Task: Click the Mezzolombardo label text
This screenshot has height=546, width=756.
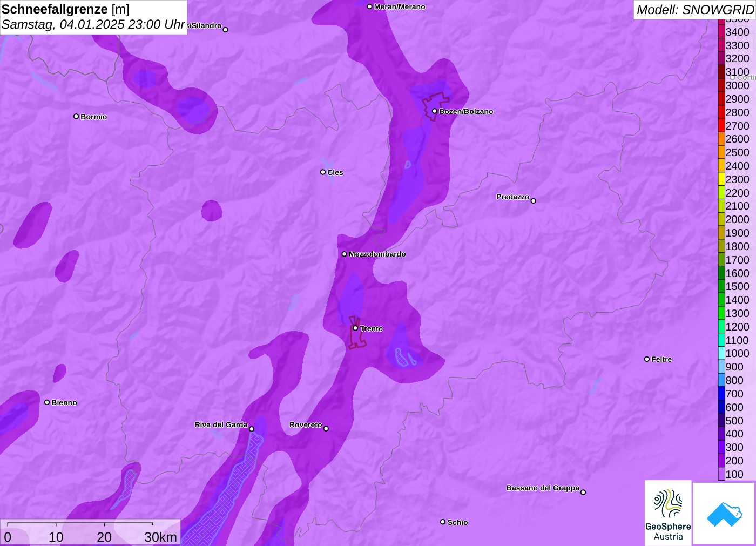Action: click(377, 254)
